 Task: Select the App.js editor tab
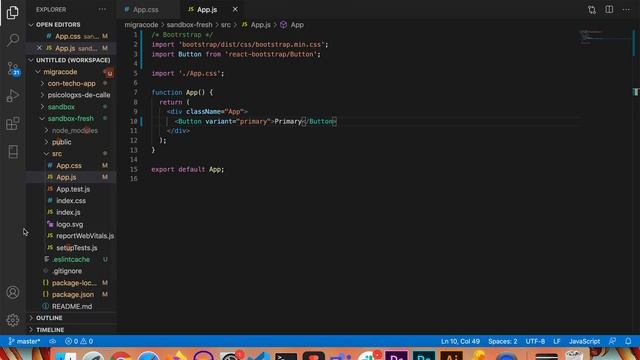click(206, 9)
